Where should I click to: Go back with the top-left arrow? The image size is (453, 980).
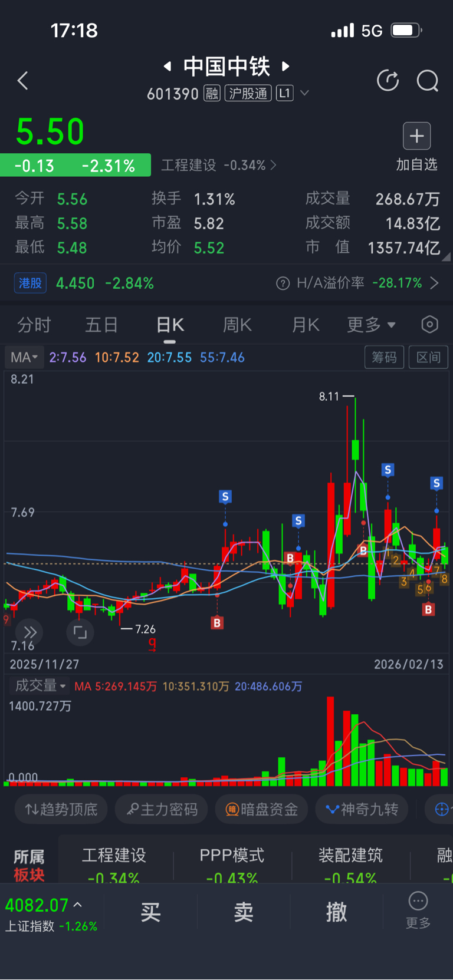click(23, 81)
